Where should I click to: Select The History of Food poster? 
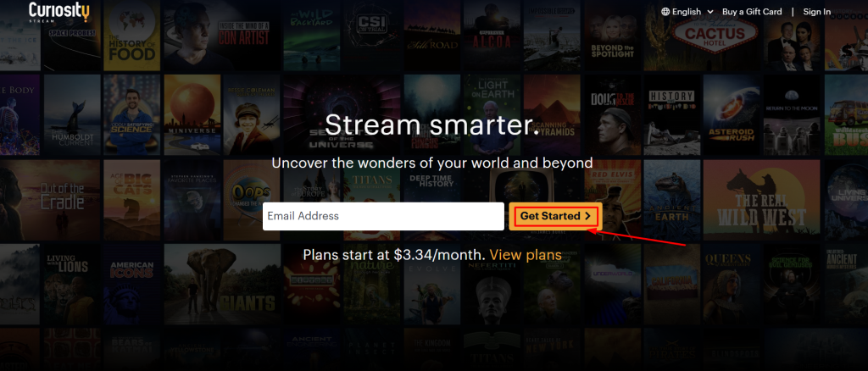(x=131, y=36)
